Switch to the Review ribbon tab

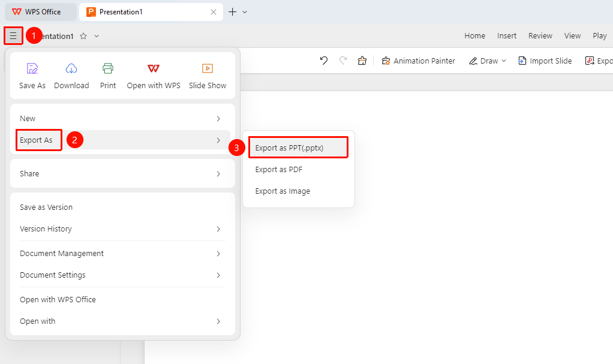tap(540, 35)
